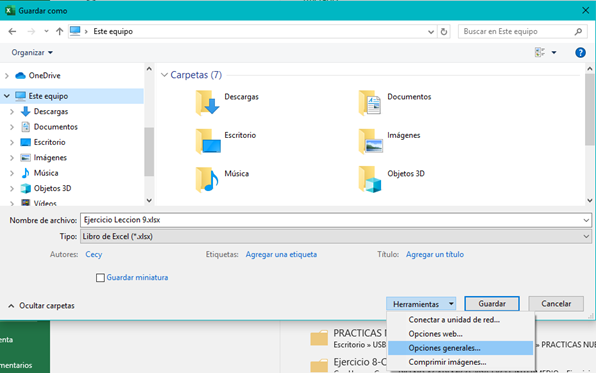Go up one folder level arrow
This screenshot has width=596, height=373.
pyautogui.click(x=59, y=32)
